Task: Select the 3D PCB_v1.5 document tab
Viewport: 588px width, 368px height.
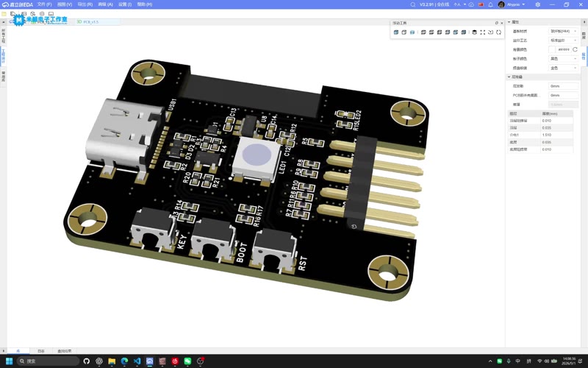Action: [x=97, y=22]
